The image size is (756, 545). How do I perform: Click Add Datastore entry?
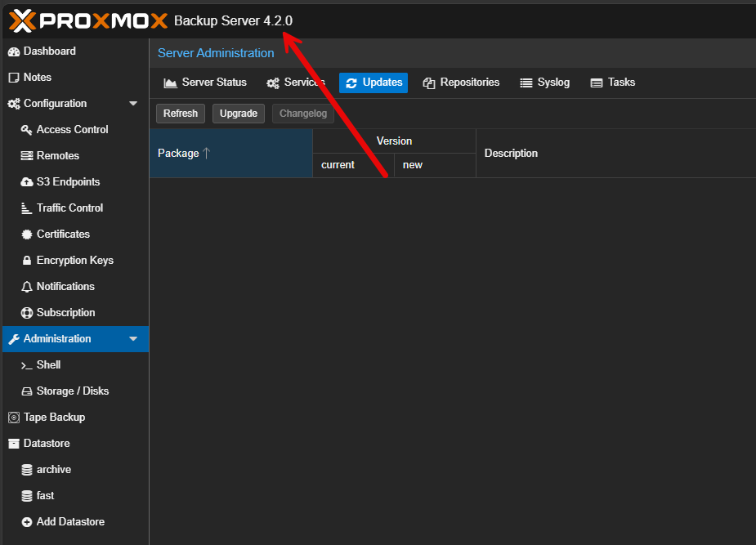point(76,521)
